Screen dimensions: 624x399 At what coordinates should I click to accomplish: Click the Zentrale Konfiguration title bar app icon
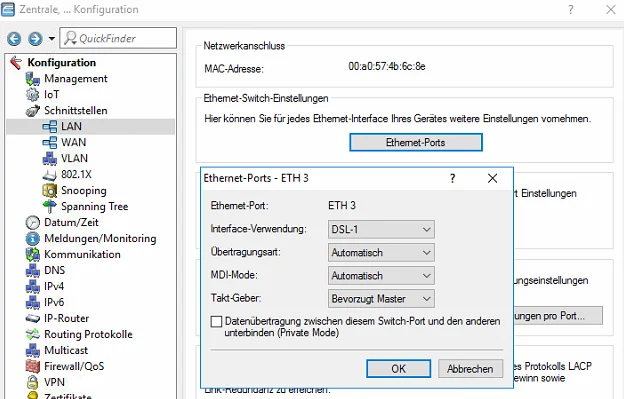pos(8,10)
